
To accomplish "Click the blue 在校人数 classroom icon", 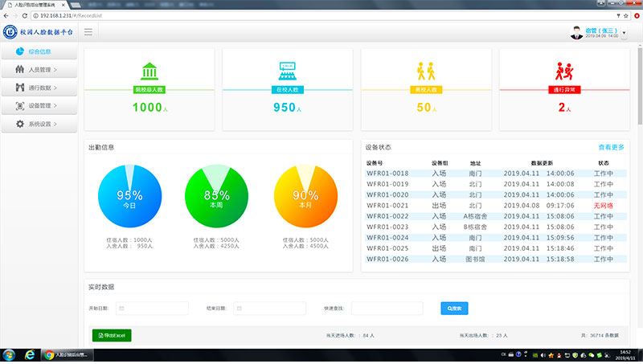I will (287, 70).
